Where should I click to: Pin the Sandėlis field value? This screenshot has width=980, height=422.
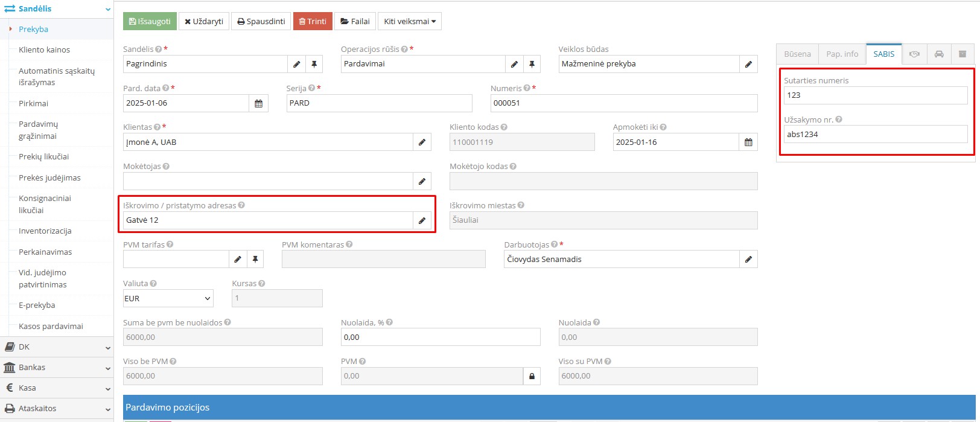[x=314, y=64]
